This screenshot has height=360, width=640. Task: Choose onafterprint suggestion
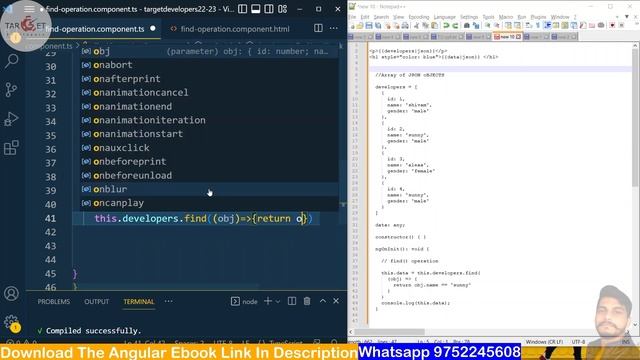(209, 79)
